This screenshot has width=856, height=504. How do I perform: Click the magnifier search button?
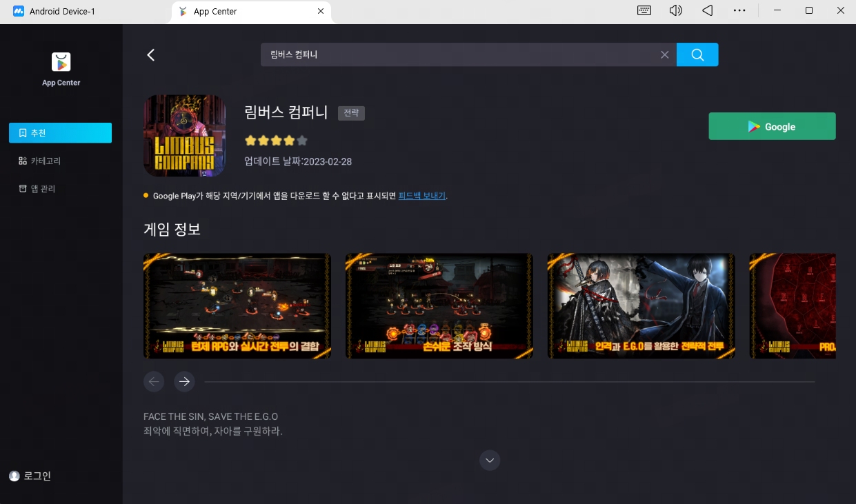click(697, 55)
